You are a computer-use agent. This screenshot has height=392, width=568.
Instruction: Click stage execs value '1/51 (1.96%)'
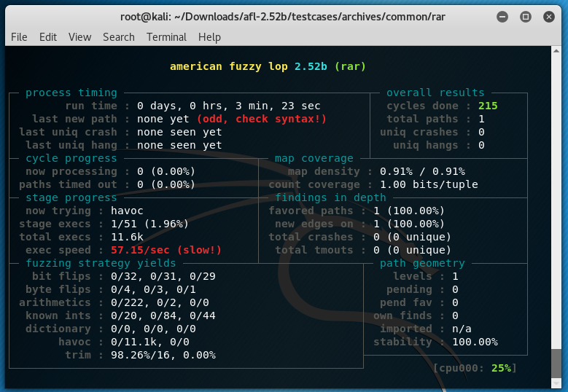click(150, 224)
